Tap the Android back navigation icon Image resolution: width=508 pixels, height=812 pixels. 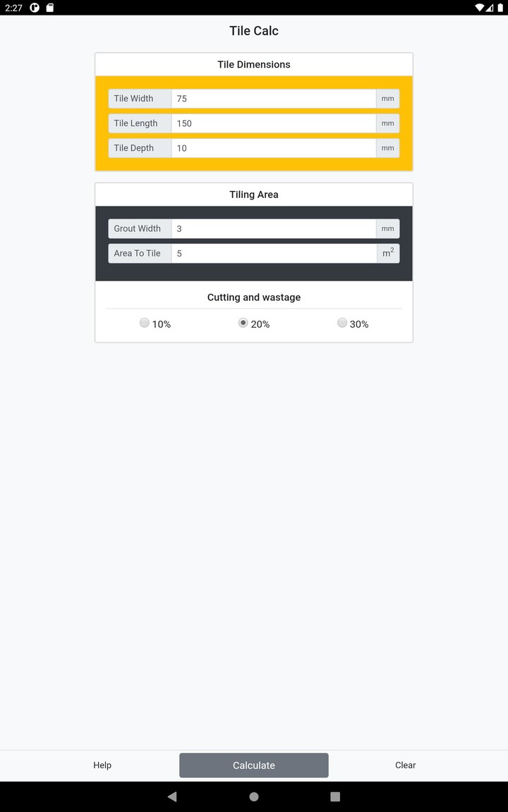click(x=172, y=796)
